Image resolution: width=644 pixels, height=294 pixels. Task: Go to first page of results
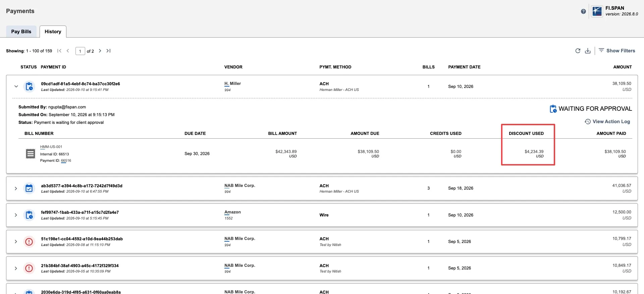[x=59, y=51]
